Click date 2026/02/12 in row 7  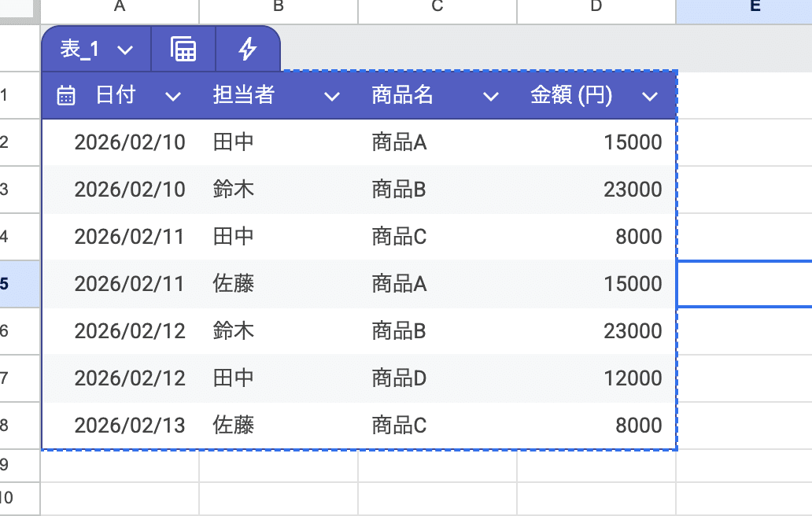(130, 378)
